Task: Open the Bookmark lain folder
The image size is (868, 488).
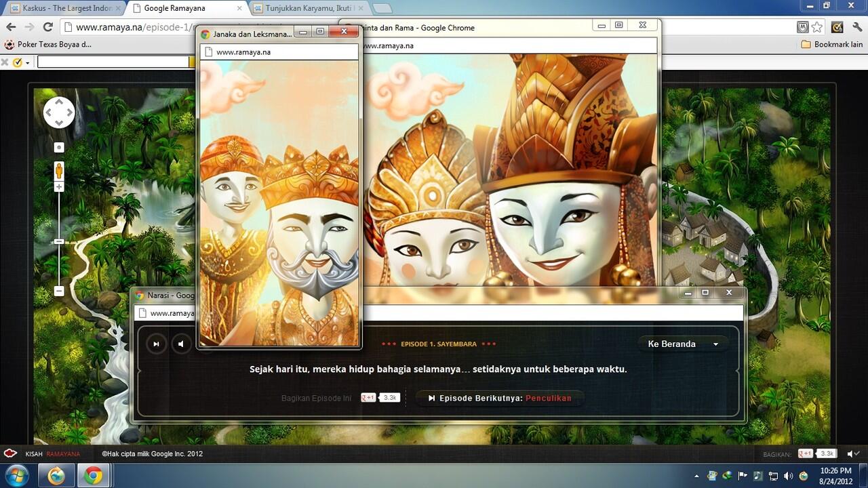Action: 832,44
